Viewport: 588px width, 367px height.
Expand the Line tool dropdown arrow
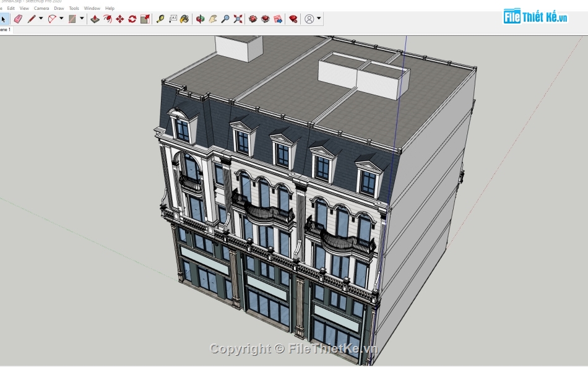pos(41,18)
